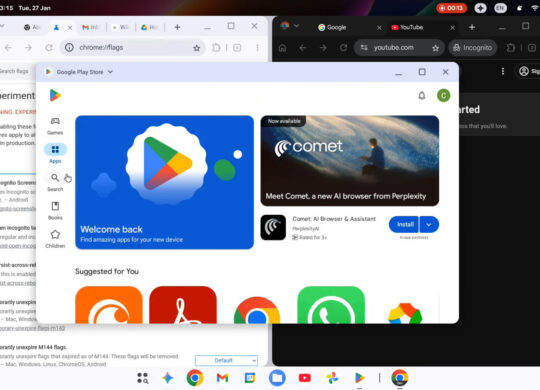The width and height of the screenshot is (540, 390).
Task: Open a new tab in flags Chrome window
Action: click(x=177, y=27)
